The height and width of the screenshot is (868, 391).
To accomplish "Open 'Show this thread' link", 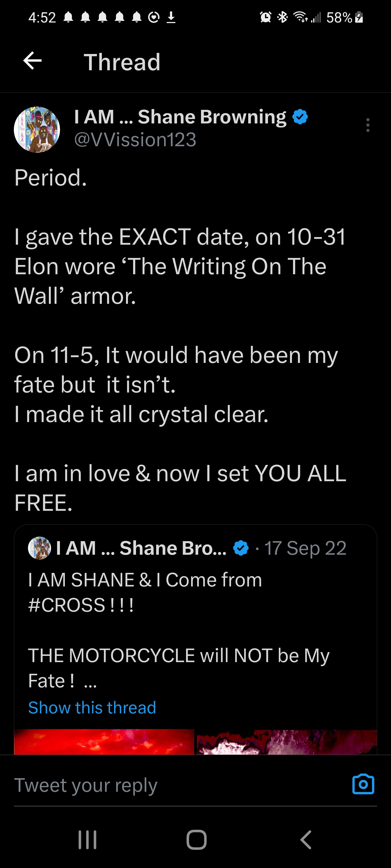I will [92, 707].
